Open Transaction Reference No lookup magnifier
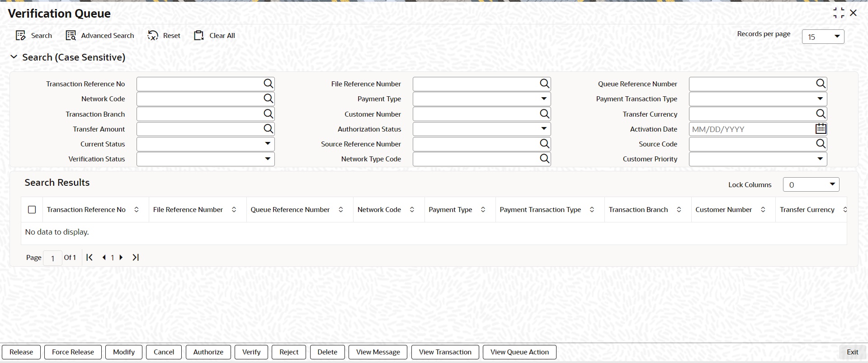The width and height of the screenshot is (868, 363). click(x=268, y=84)
